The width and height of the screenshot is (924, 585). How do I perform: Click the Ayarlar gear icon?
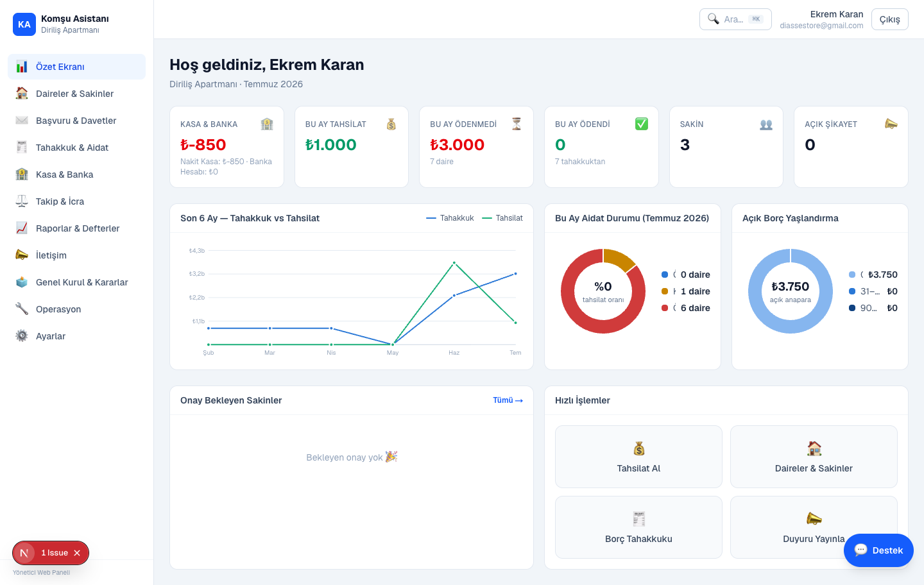[22, 336]
